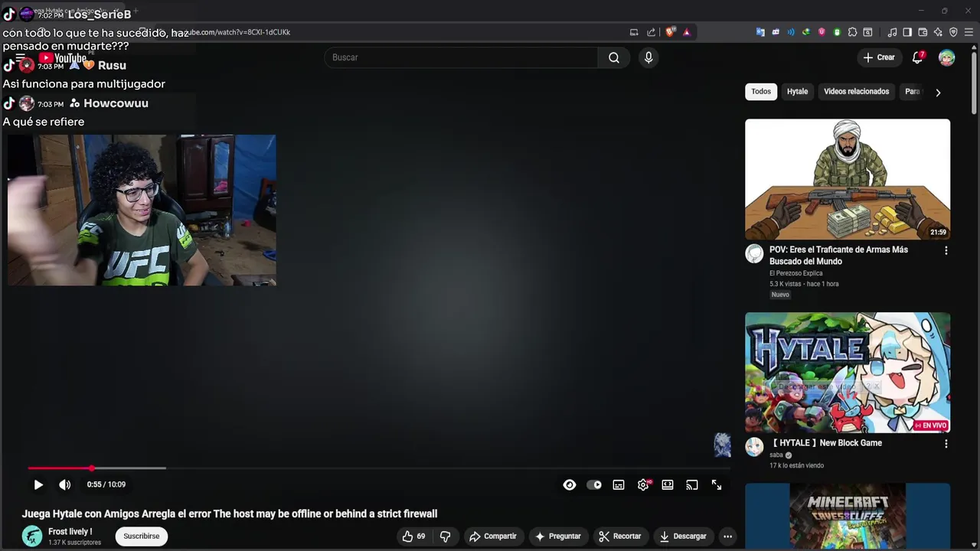Cast video with the Cast icon
The width and height of the screenshot is (980, 551).
(x=692, y=484)
